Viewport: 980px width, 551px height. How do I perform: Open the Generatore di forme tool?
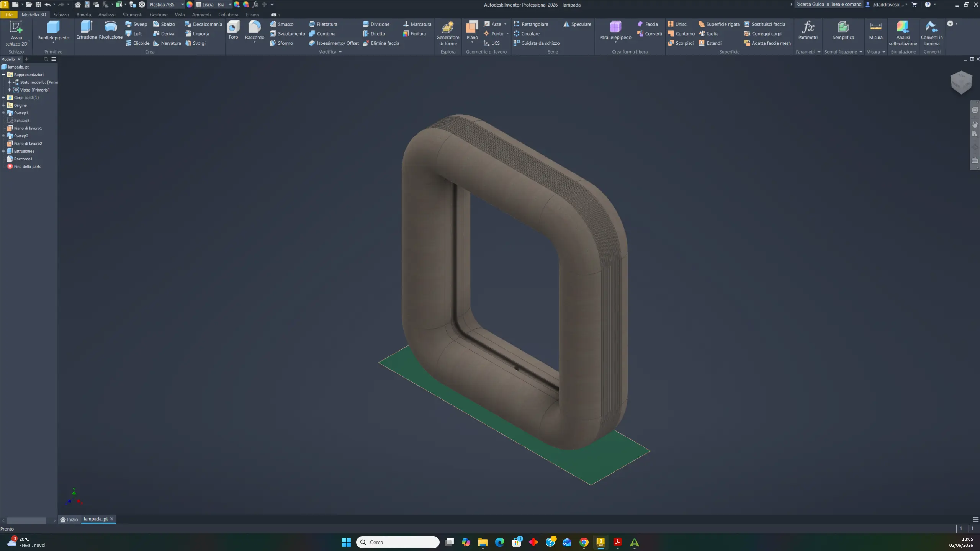pos(448,33)
